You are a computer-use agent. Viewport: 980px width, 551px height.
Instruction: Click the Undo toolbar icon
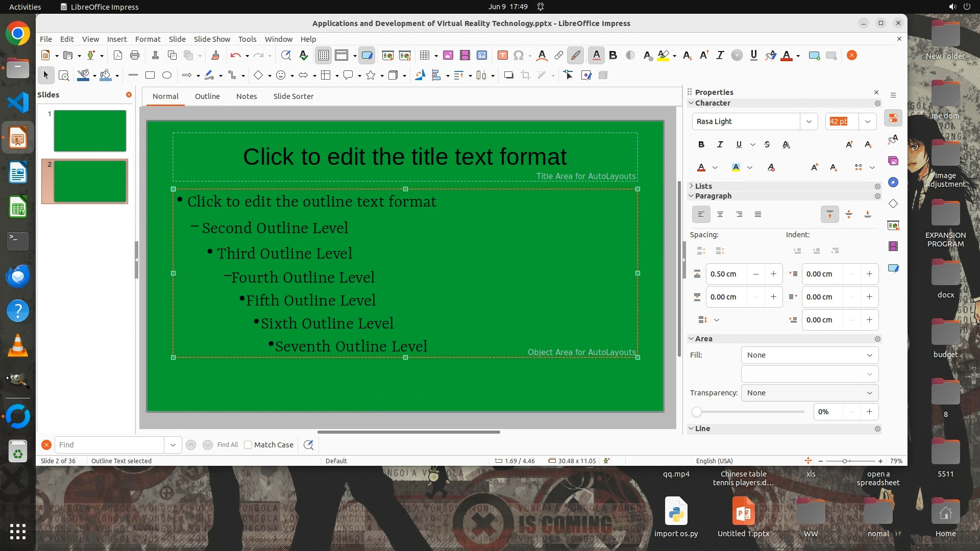coord(235,56)
